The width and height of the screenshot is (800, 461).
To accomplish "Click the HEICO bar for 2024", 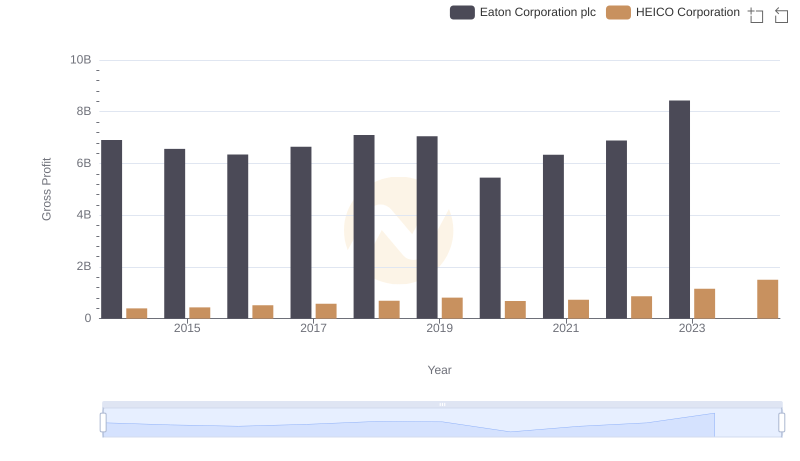I will 767,299.
